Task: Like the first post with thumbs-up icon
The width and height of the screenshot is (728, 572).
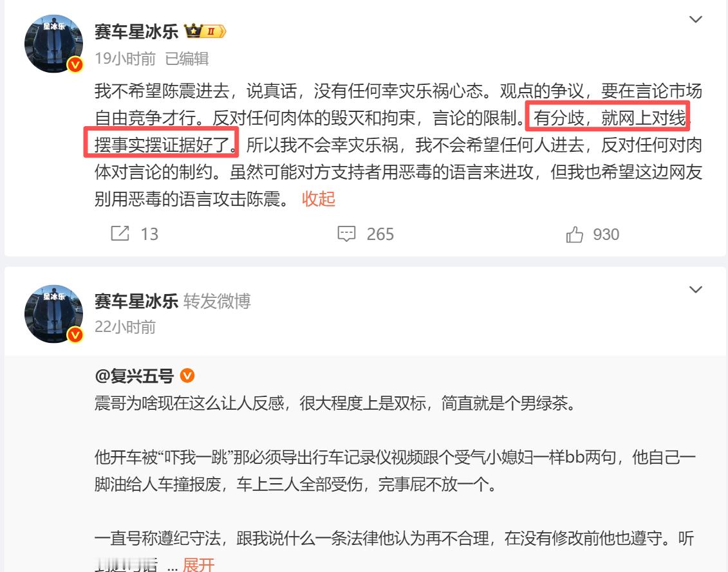Action: click(x=574, y=234)
